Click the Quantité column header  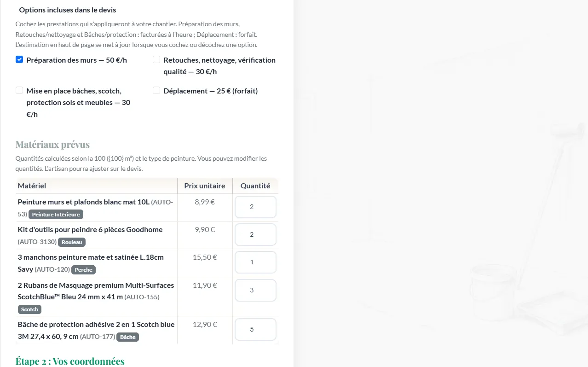coord(255,186)
